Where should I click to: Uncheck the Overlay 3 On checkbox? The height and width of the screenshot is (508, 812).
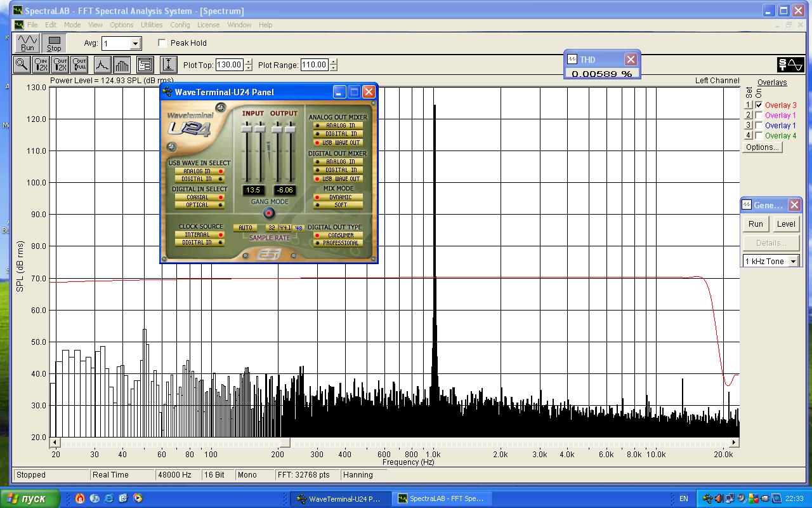click(x=759, y=105)
